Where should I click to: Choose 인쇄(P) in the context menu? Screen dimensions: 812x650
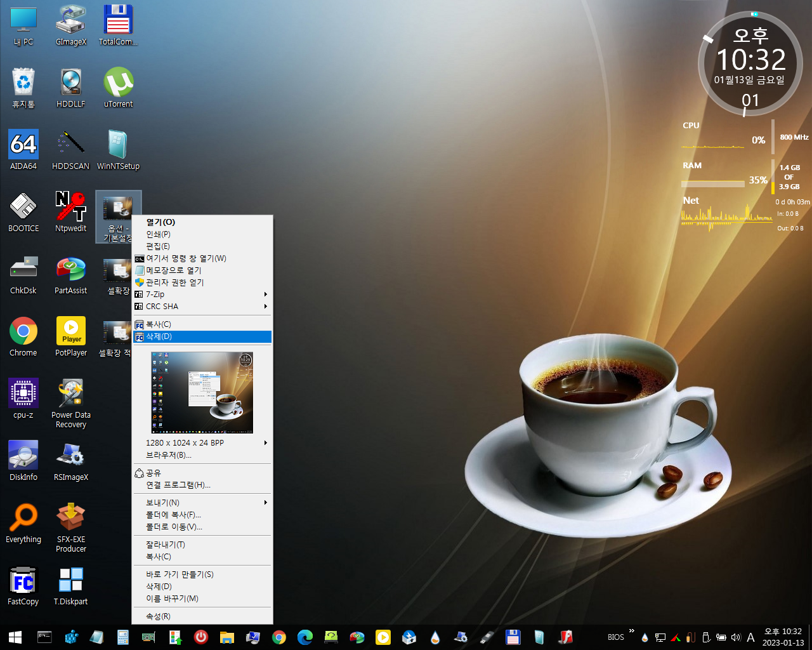(x=202, y=234)
